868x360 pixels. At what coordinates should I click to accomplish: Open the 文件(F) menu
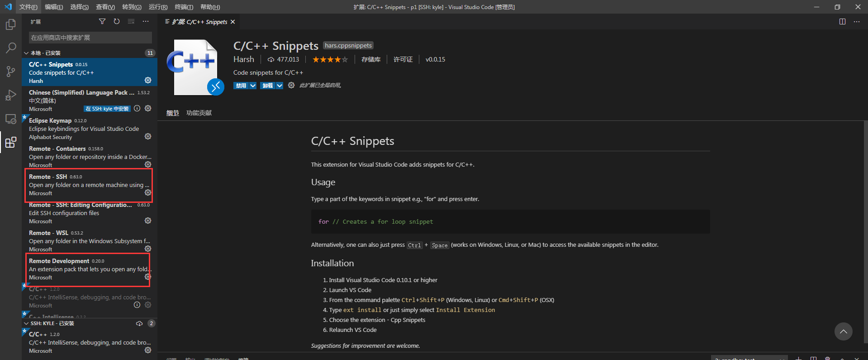tap(28, 7)
